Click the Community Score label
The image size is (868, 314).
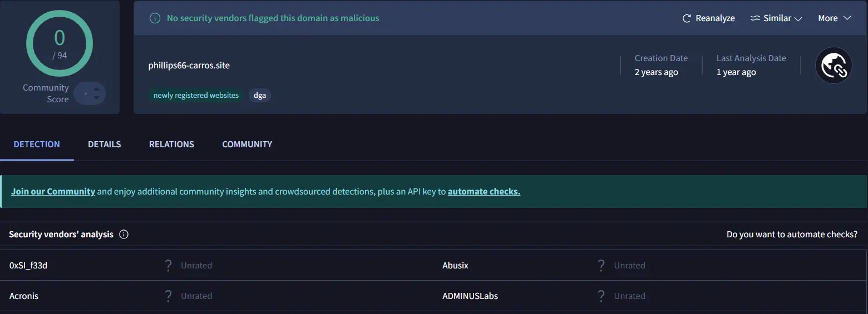pos(46,93)
